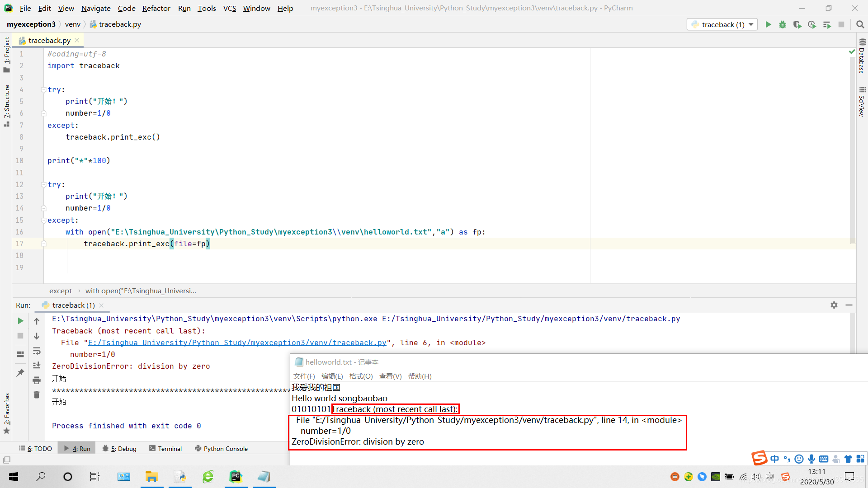Screen dimensions: 868x488
Task: Run traceback with green play button
Action: 768,24
